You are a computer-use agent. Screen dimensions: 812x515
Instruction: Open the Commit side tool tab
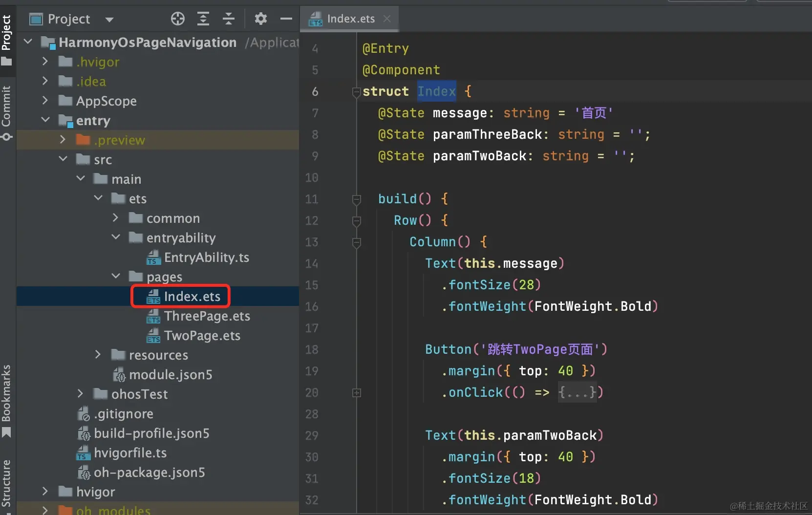pos(7,112)
